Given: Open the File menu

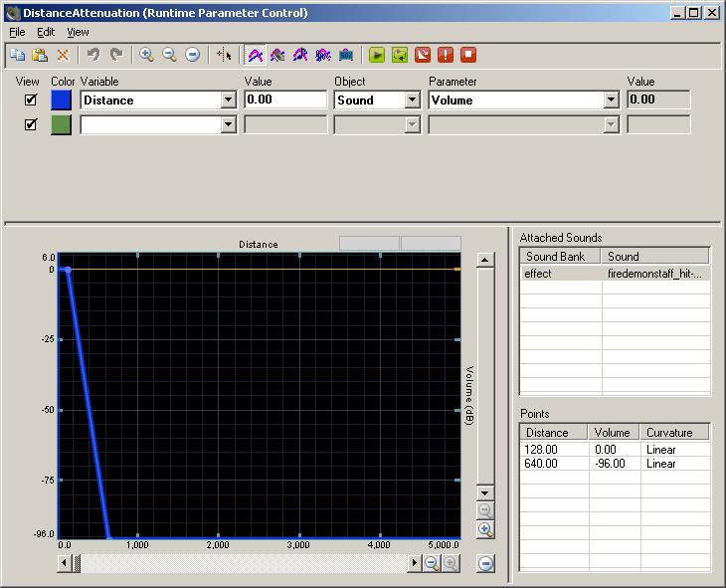Looking at the screenshot, I should coord(17,32).
